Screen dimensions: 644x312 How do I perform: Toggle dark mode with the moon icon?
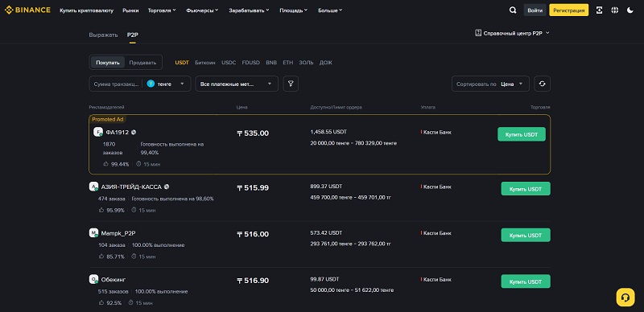630,10
